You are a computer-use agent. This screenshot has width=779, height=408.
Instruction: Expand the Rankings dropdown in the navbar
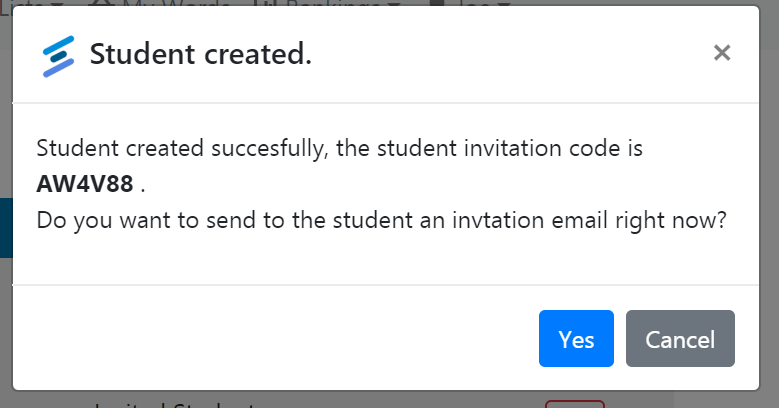tap(343, 3)
